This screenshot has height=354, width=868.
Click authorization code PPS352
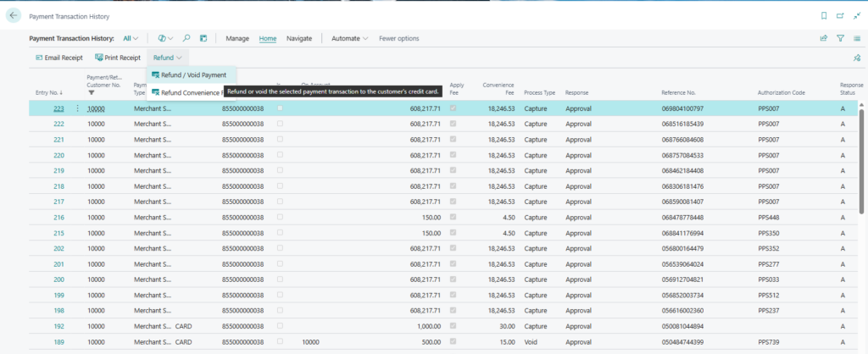(x=768, y=248)
